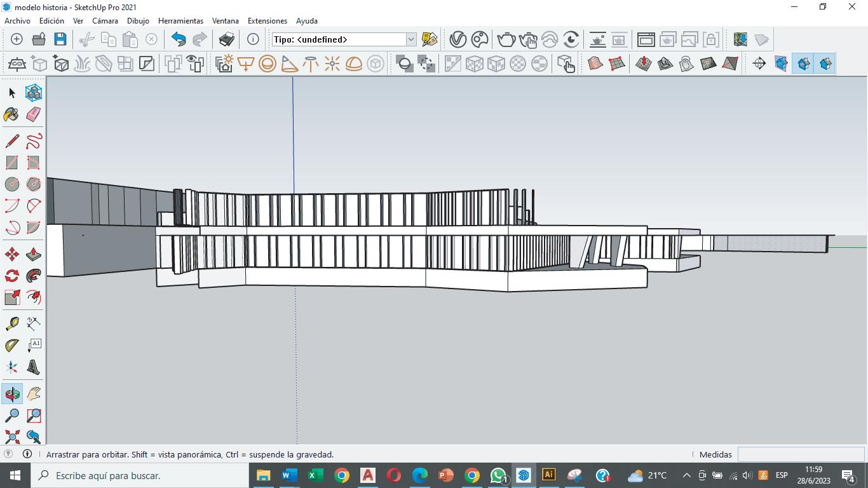Viewport: 868px width, 488px height.
Task: Click the Zoom Extents tool
Action: coord(11,437)
